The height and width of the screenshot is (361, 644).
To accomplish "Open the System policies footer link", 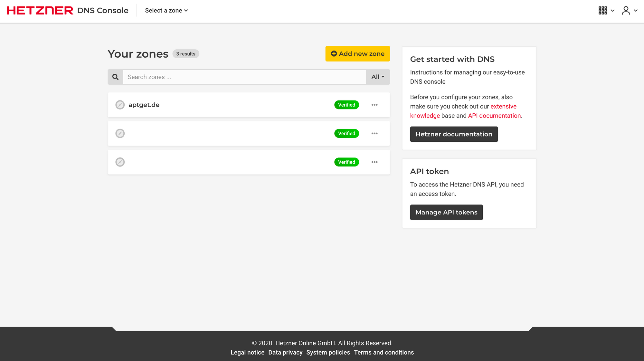I will [x=328, y=352].
